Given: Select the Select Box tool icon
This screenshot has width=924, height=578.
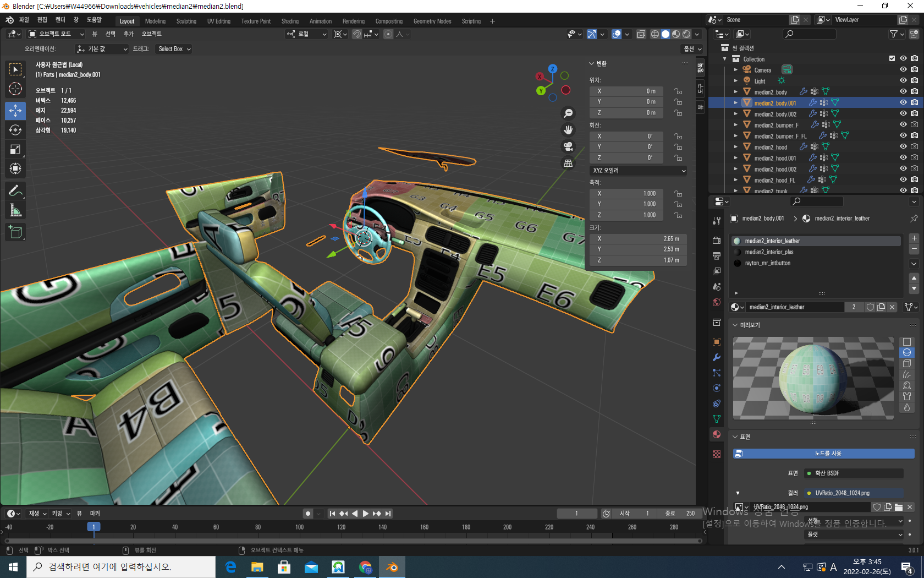Looking at the screenshot, I should pyautogui.click(x=15, y=69).
